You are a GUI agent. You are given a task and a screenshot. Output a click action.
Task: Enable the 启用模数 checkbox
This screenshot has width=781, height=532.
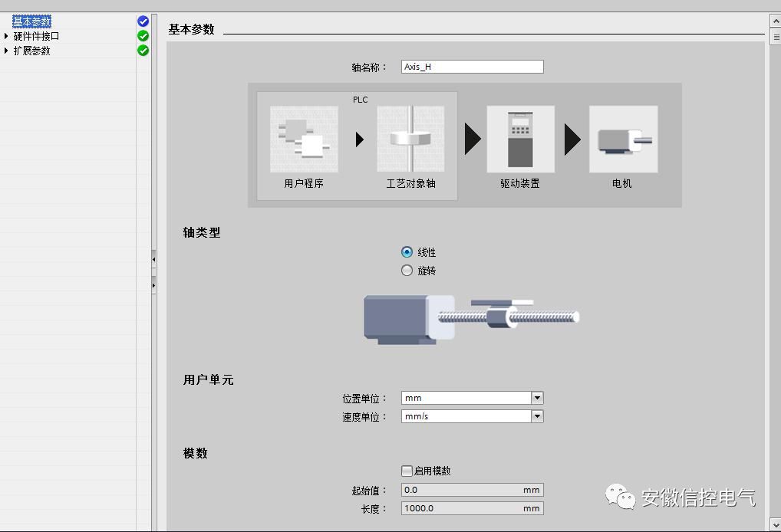(x=406, y=471)
